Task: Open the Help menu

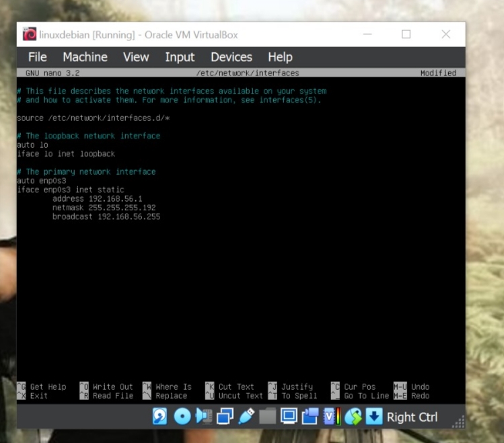Action: click(x=281, y=57)
